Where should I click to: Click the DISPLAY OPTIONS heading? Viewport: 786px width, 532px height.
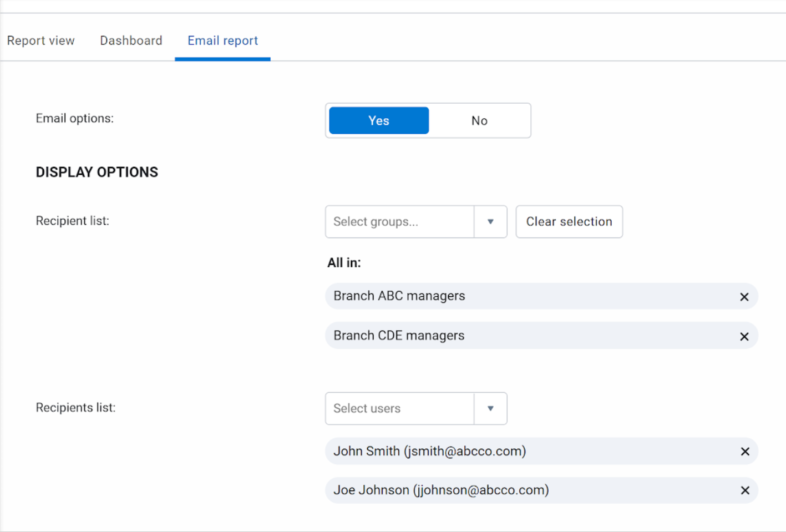pyautogui.click(x=97, y=173)
